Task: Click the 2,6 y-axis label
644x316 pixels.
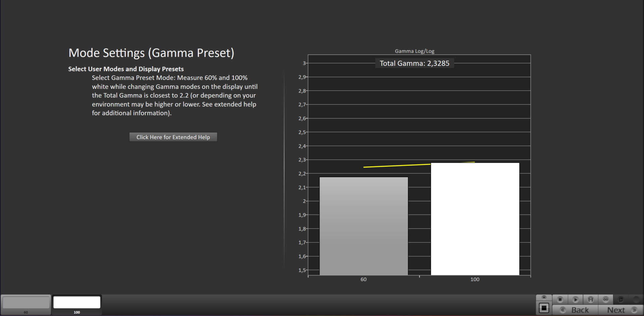Action: point(302,118)
